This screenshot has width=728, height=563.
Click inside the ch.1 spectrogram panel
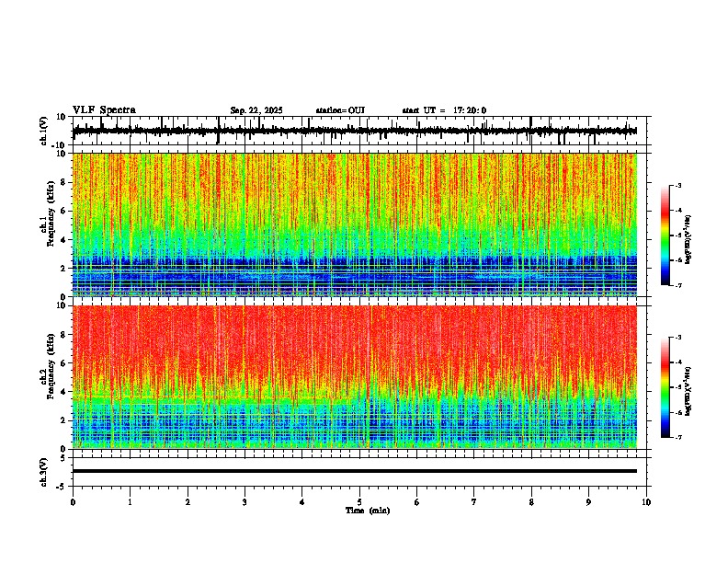[355, 224]
